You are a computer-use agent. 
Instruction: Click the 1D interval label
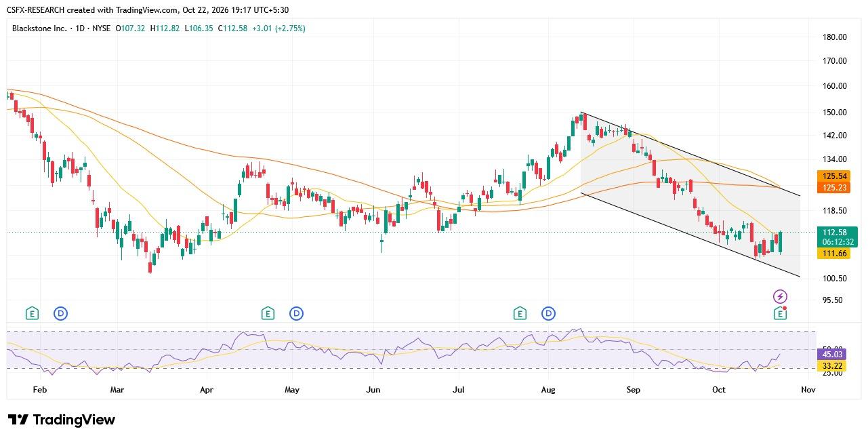pos(80,28)
